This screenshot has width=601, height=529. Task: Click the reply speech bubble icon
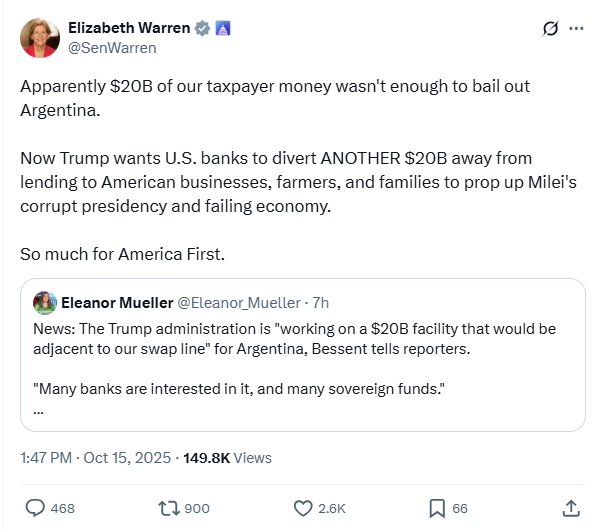pyautogui.click(x=35, y=508)
